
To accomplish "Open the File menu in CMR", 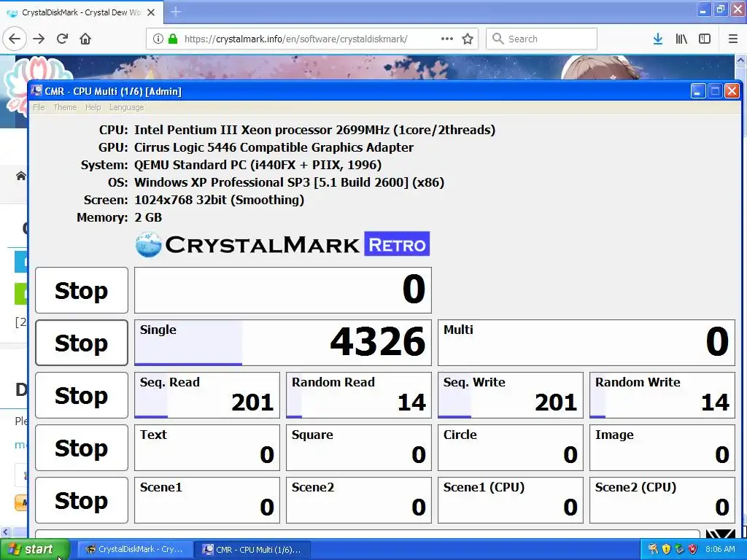I will tap(39, 107).
